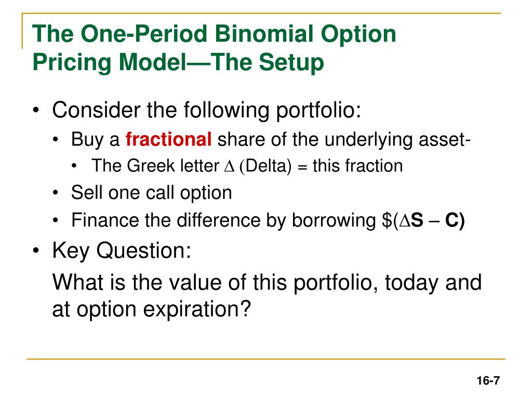Click the word 'borrowing' in the finance bullet
This screenshot has width=532, height=399.
pos(334,220)
